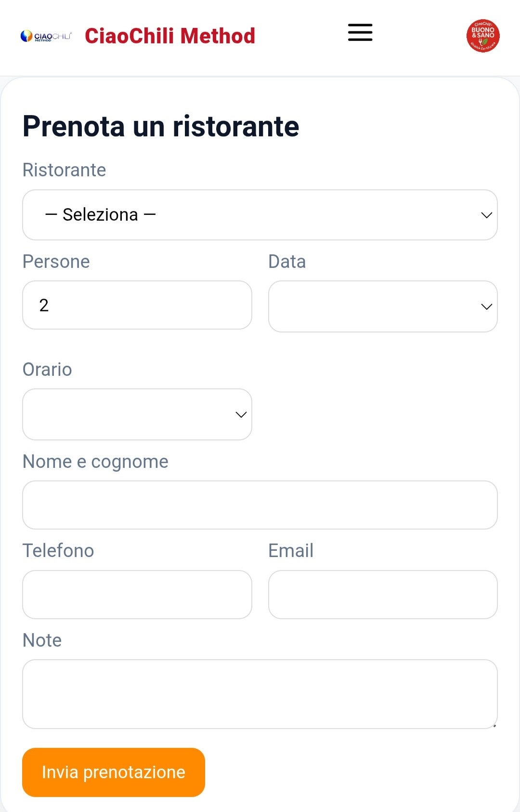
Task: Open the hamburger navigation menu
Action: [360, 33]
